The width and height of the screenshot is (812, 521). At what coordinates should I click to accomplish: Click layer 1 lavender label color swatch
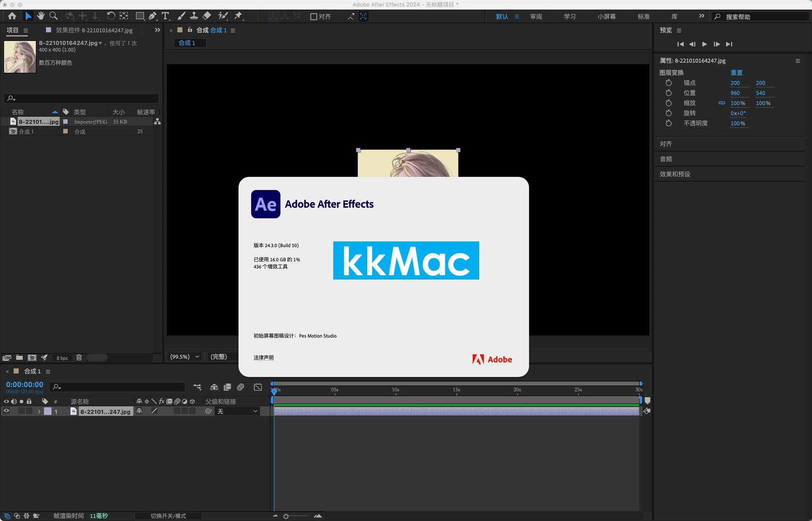coord(48,411)
